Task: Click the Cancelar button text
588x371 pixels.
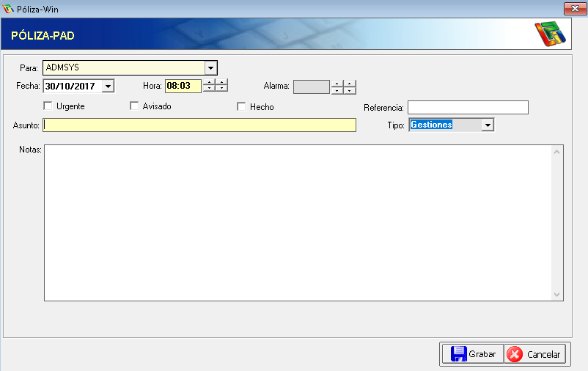Action: 544,354
